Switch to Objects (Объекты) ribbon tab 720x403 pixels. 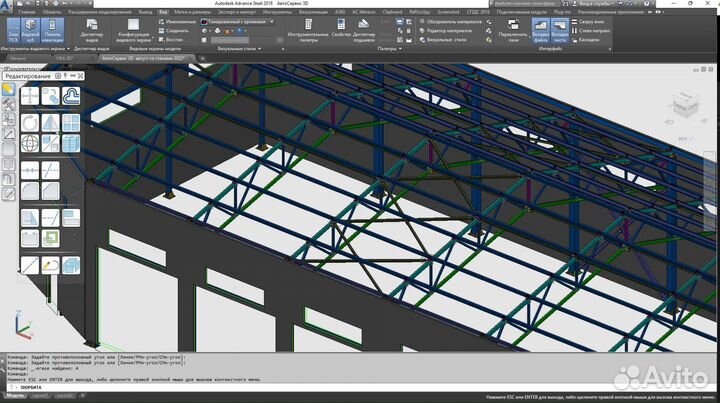tap(51, 12)
